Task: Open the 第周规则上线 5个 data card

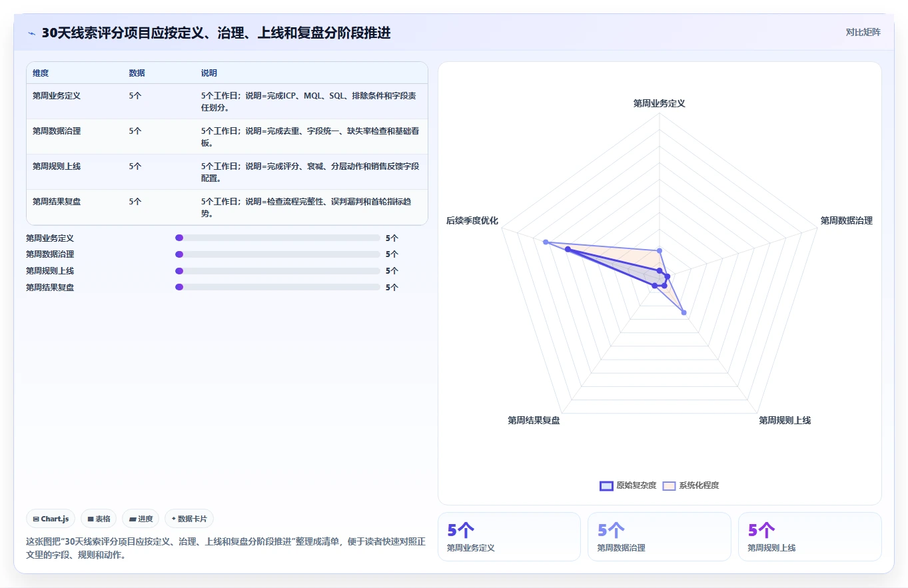Action: coord(809,537)
